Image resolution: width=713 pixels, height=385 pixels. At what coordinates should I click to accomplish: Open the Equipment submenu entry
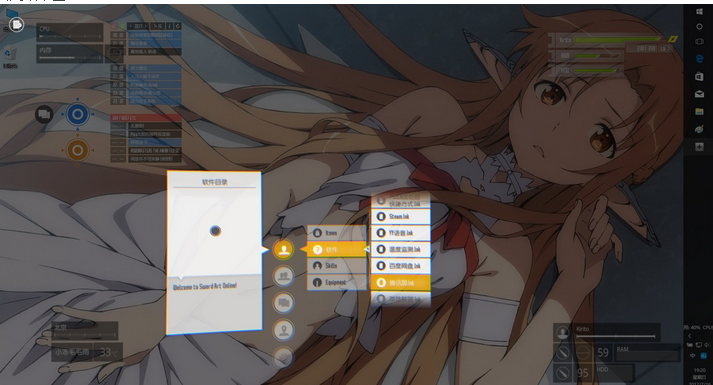336,282
